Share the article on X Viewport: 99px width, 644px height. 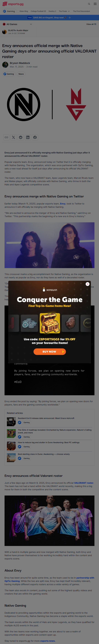click(x=13, y=137)
